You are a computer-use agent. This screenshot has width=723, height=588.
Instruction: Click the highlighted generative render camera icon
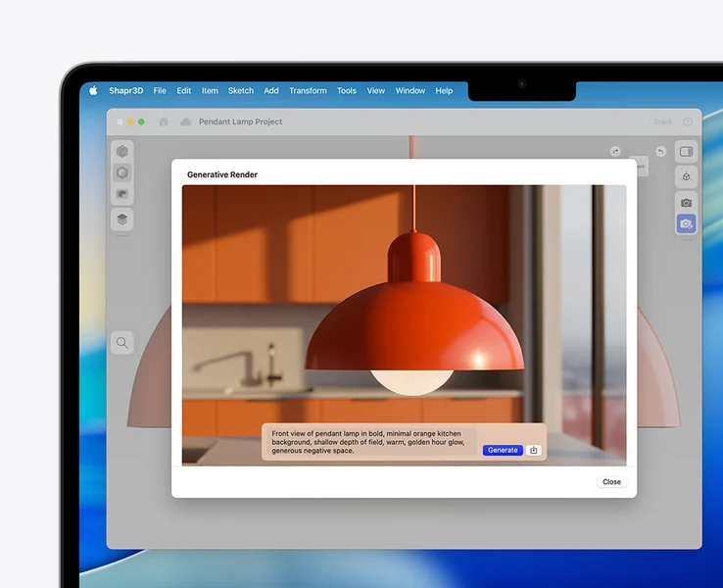tap(686, 223)
